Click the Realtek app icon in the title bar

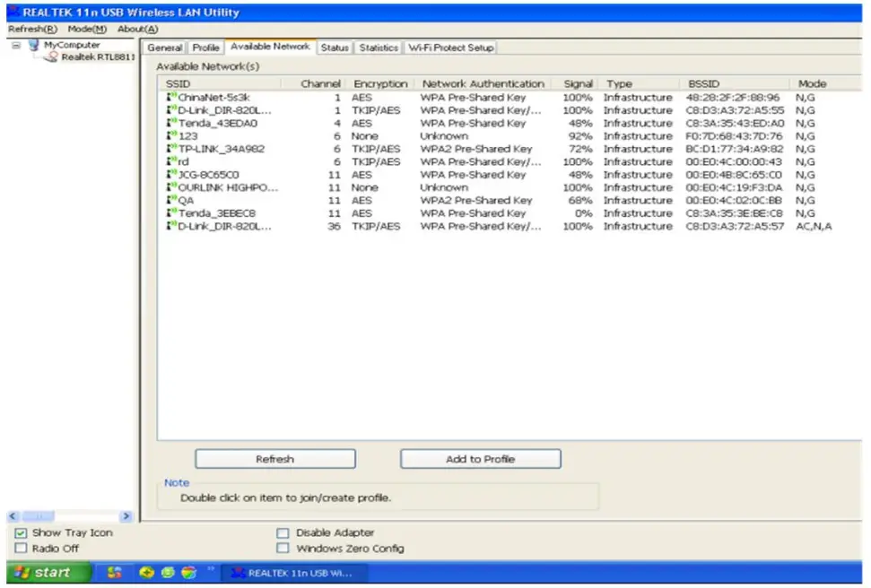13,13
